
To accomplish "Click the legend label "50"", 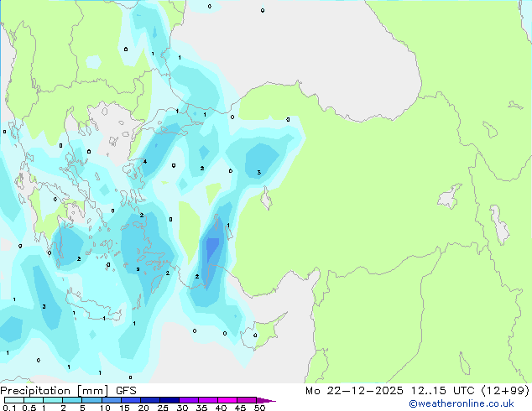I will point(259,408).
